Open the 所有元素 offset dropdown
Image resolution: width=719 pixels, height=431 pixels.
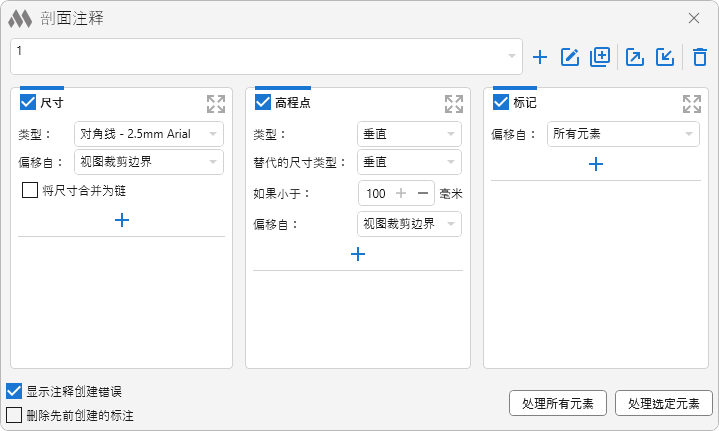coord(623,134)
